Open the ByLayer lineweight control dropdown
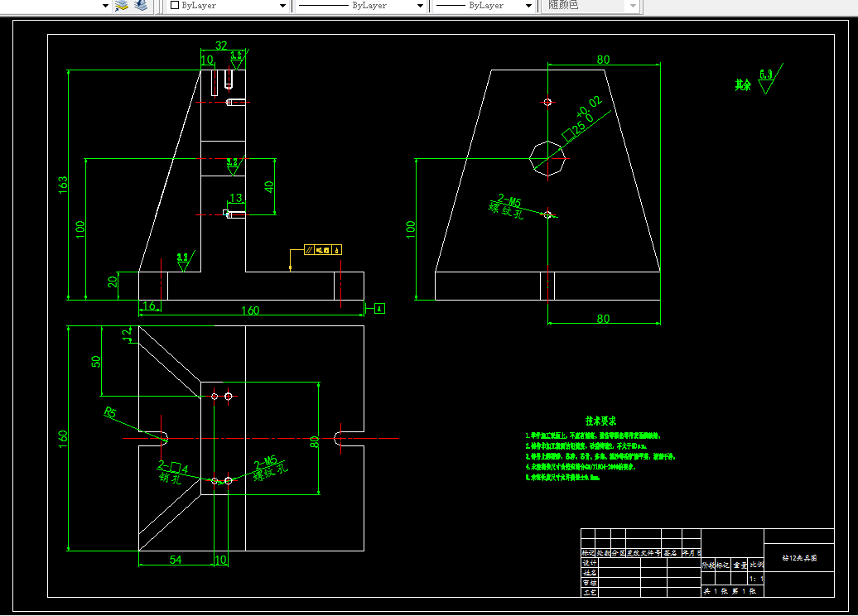 [x=528, y=6]
